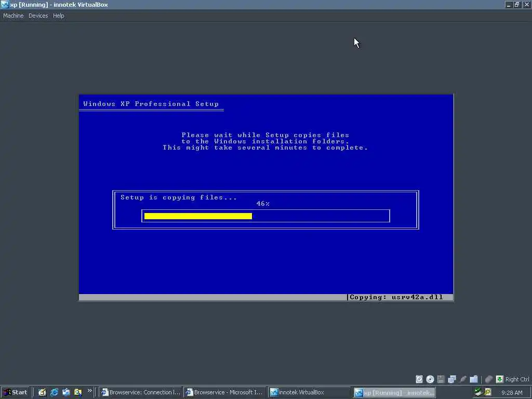This screenshot has height=399, width=532.
Task: Click 'Copying: usrv42a.dll' status text
Action: click(x=396, y=297)
